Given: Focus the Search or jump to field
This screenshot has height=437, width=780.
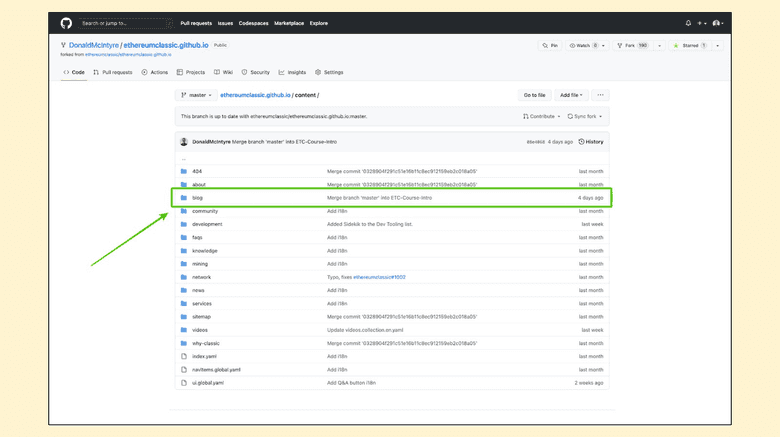Looking at the screenshot, I should click(124, 23).
